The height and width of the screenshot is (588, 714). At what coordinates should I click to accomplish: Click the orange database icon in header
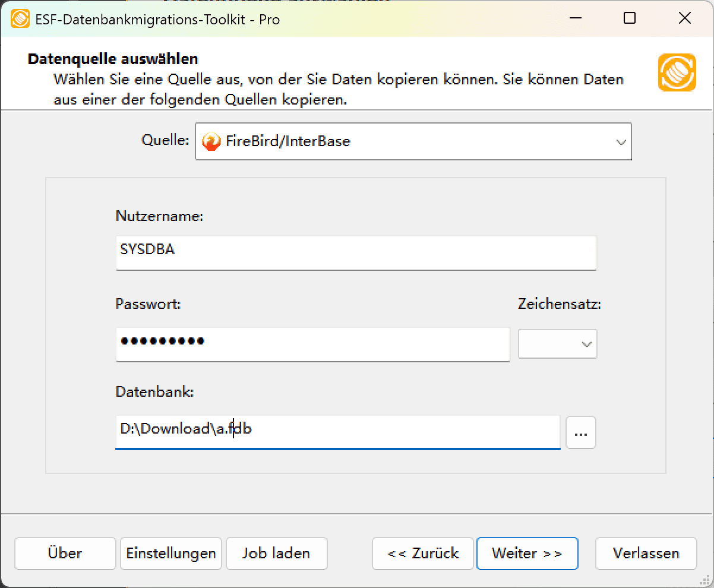point(677,72)
